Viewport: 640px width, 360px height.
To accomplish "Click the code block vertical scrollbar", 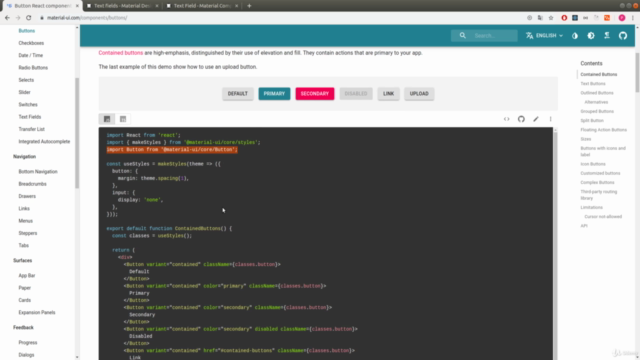I will (555, 244).
